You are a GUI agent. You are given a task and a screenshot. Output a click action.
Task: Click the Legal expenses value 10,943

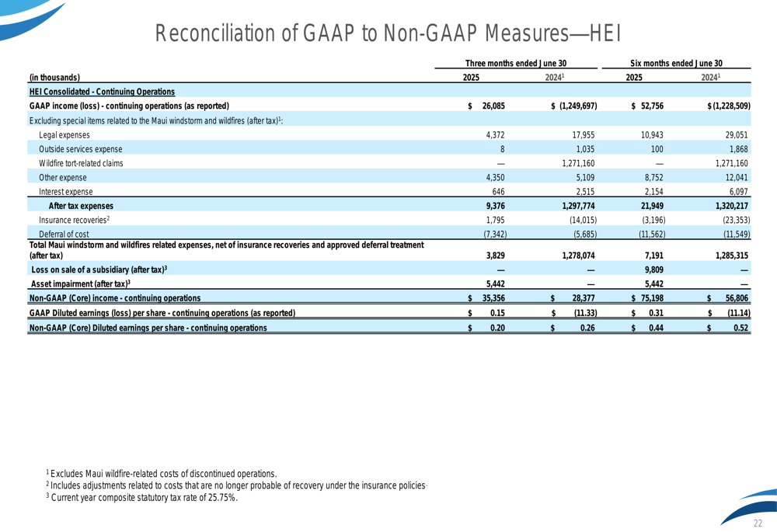(x=652, y=134)
